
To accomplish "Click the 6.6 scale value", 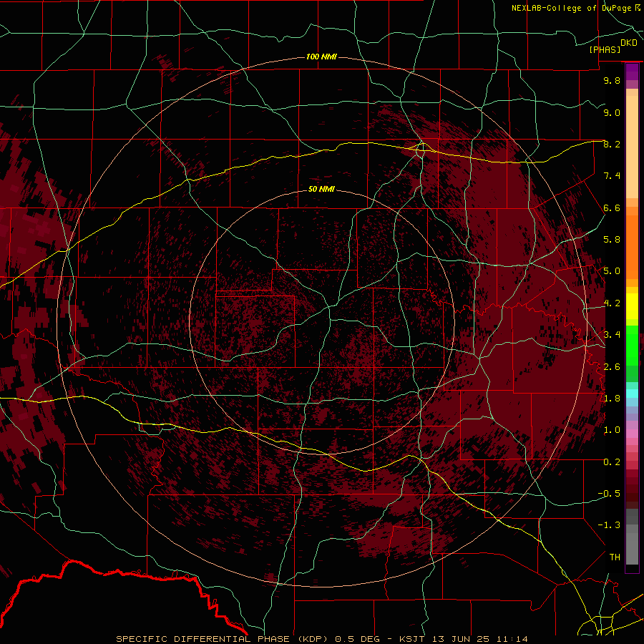I will [612, 208].
